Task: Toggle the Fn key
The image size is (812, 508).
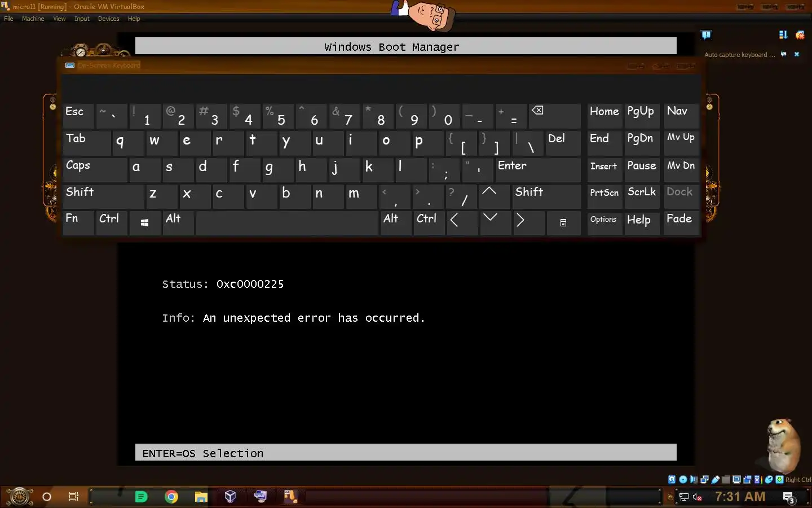Action: [78, 223]
